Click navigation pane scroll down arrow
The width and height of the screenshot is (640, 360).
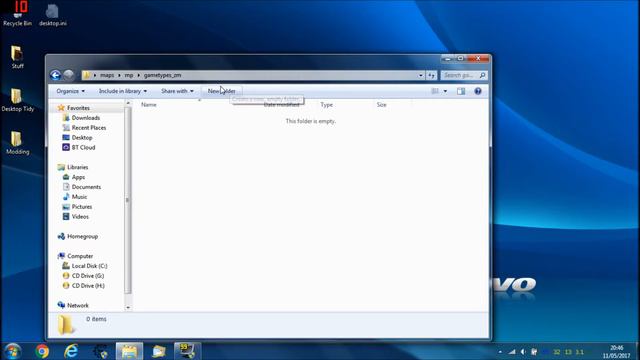pos(128,308)
